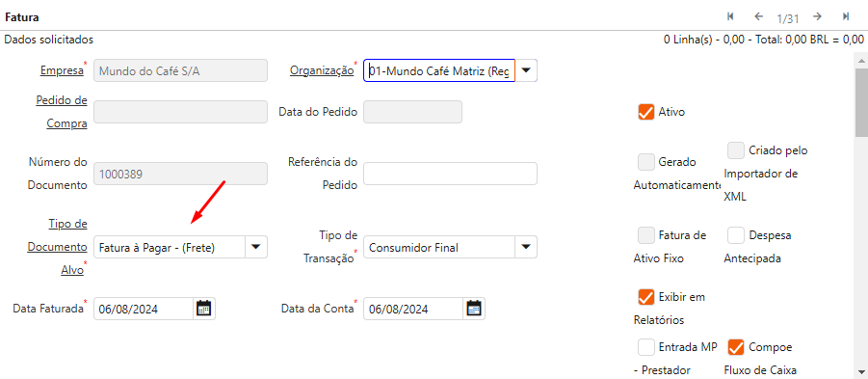Open the Organização label link
This screenshot has width=868, height=379.
(322, 70)
